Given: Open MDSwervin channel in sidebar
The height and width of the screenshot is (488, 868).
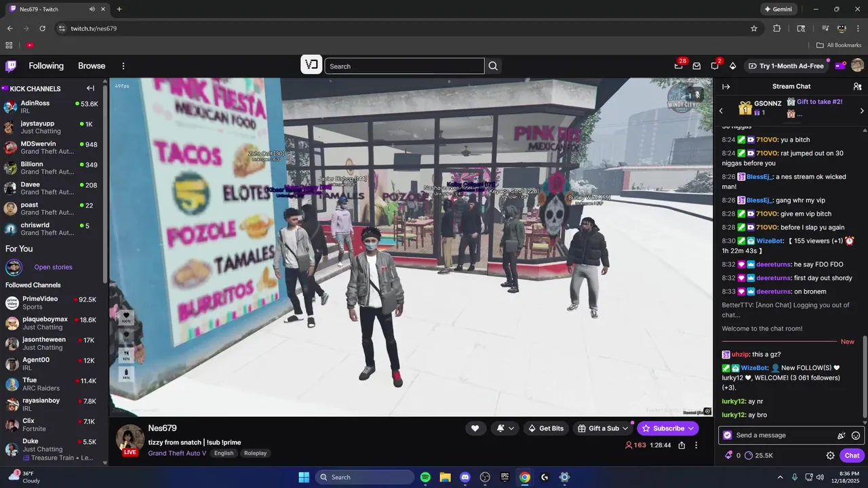Looking at the screenshot, I should point(51,148).
